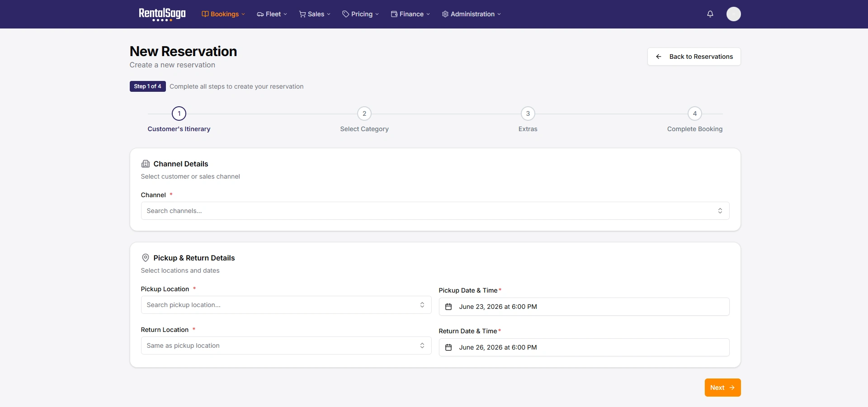The width and height of the screenshot is (868, 407).
Task: Click the RentalSaga logo
Action: click(162, 14)
